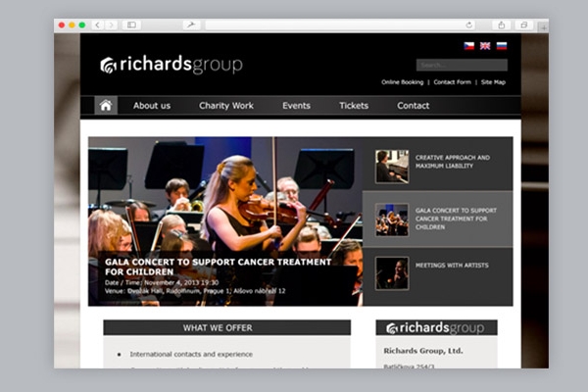Click the Date / Time November 4 line
Image resolution: width=588 pixels, height=392 pixels.
(x=162, y=283)
